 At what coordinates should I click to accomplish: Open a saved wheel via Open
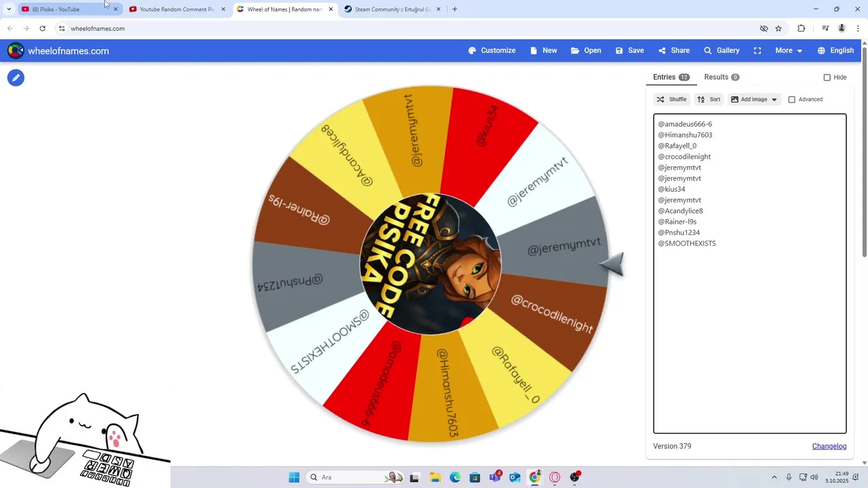(x=586, y=51)
